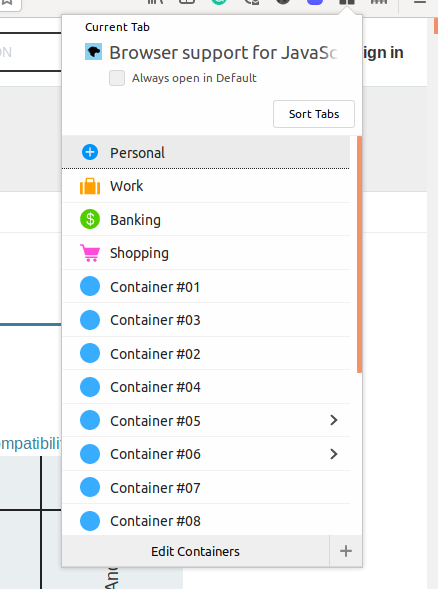This screenshot has width=438, height=589.
Task: Click the page favicon next to Browser support title
Action: click(94, 52)
